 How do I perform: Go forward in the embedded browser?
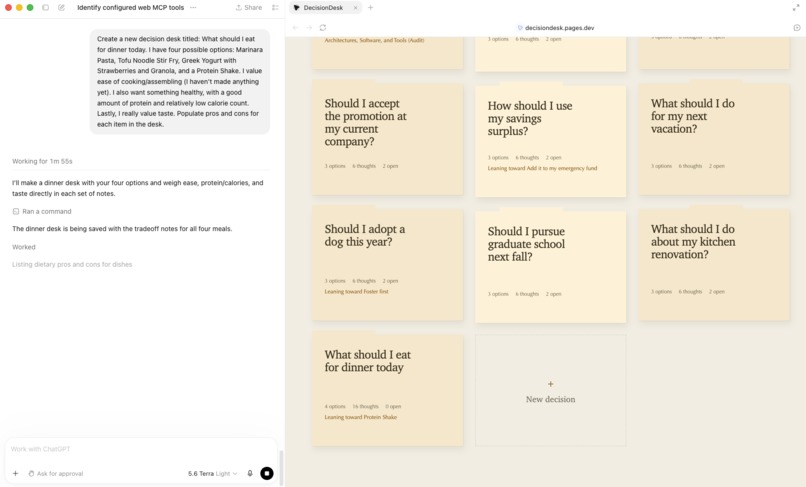point(309,28)
